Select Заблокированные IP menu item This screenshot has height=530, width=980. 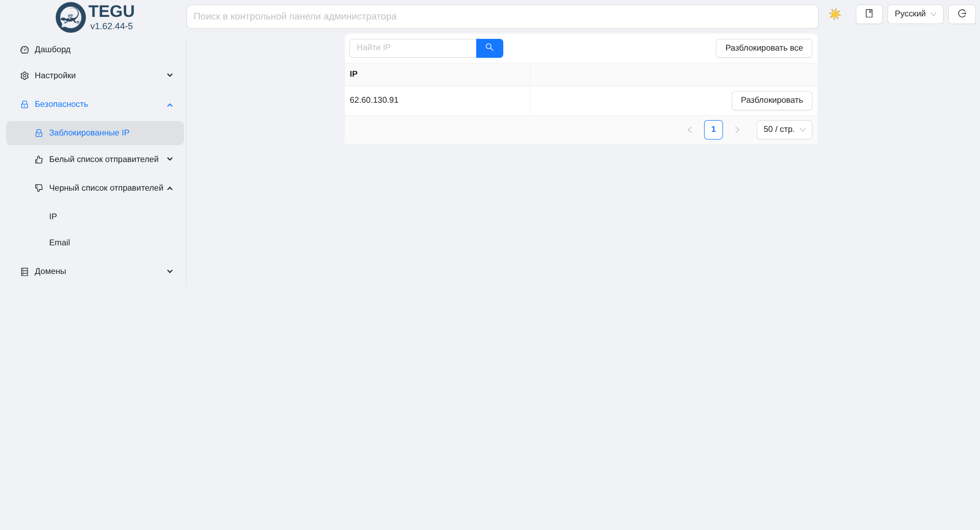tap(89, 133)
